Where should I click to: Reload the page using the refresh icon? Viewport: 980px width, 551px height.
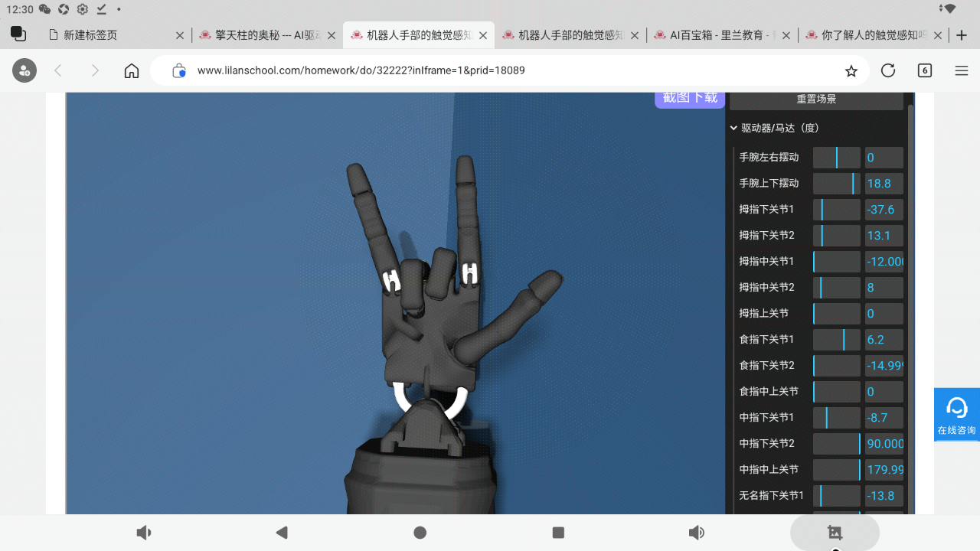coord(888,70)
